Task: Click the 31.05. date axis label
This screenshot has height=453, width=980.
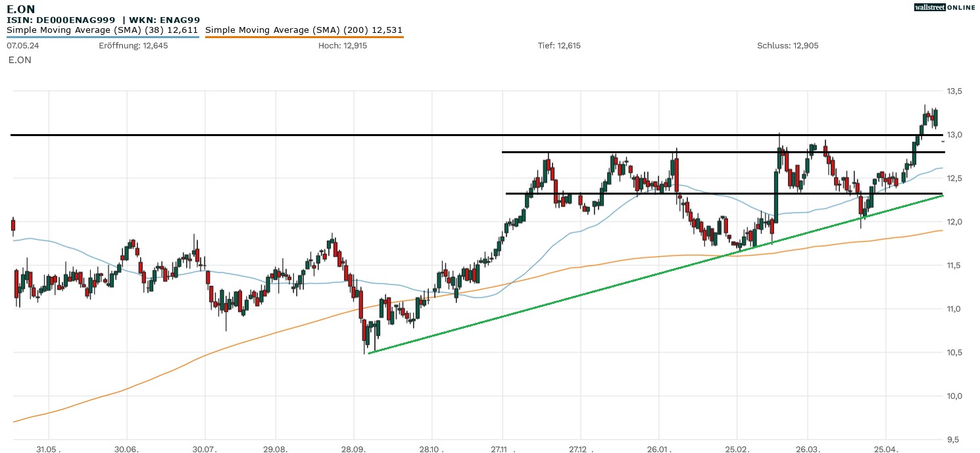Action: click(49, 450)
